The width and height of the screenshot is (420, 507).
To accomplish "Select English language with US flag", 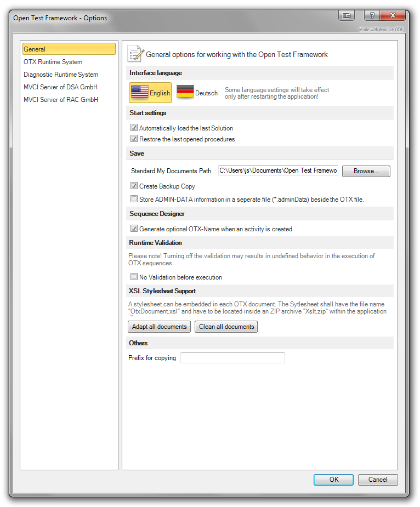I will 150,93.
